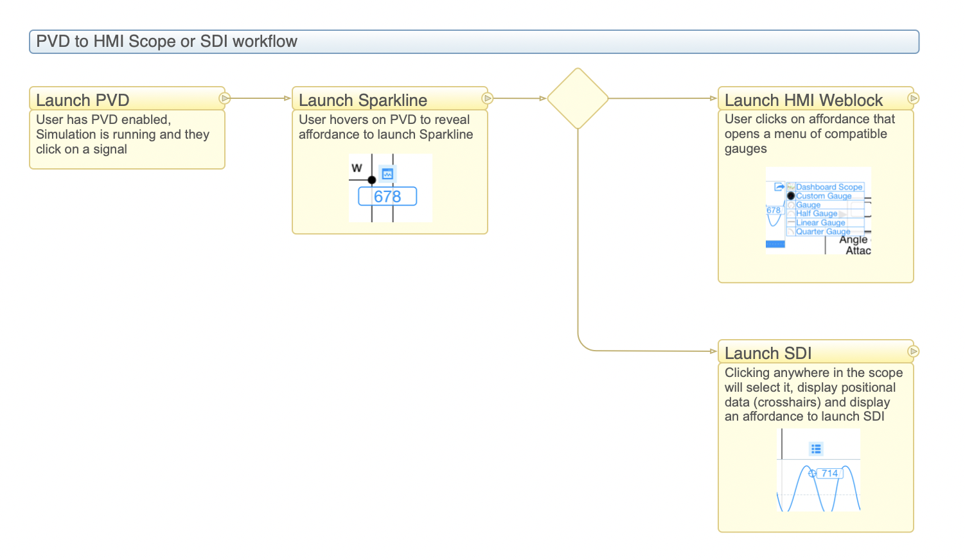
Task: Select the Launch PVD description text box
Action: coord(127,139)
